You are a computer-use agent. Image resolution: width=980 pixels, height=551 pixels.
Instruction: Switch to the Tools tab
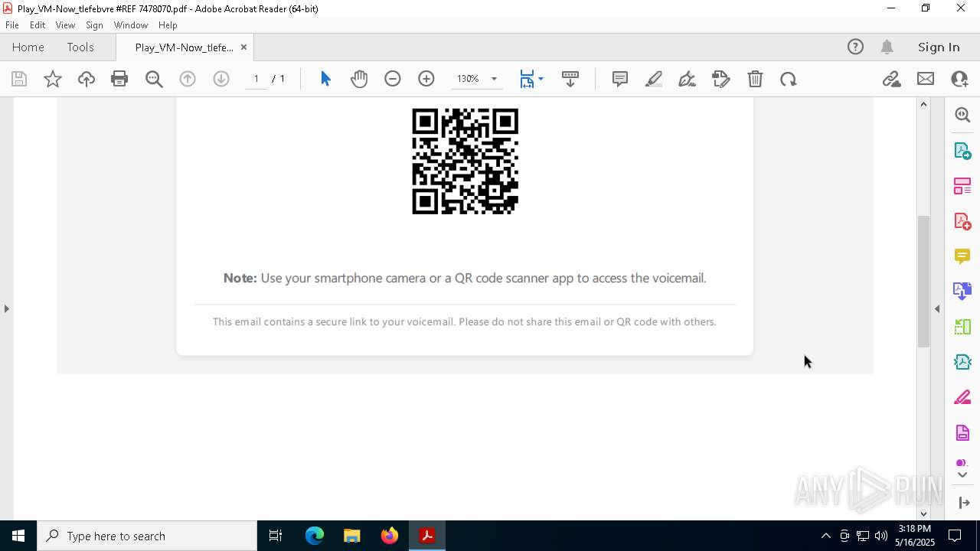80,47
